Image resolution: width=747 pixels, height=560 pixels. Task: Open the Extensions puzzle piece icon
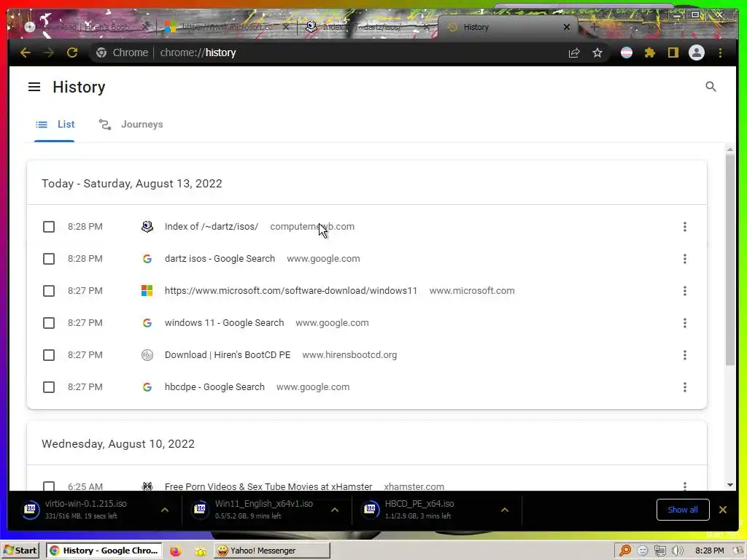[650, 52]
